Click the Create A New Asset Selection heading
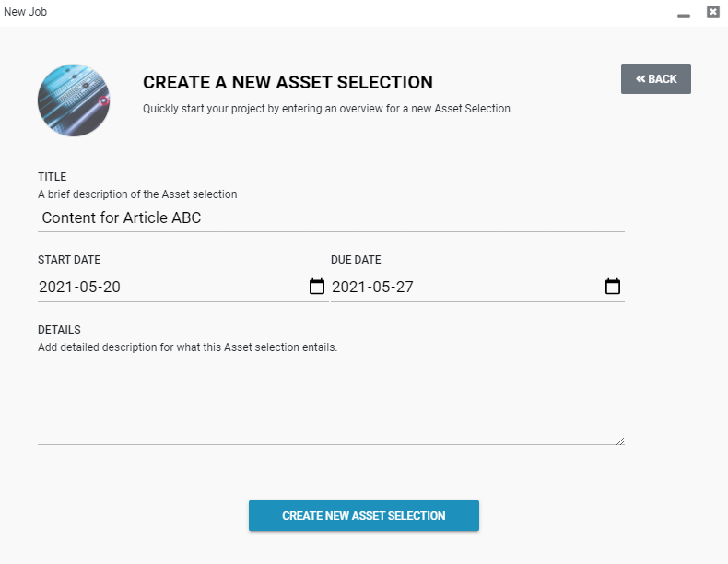Screen dimensions: 728x564 tap(288, 82)
